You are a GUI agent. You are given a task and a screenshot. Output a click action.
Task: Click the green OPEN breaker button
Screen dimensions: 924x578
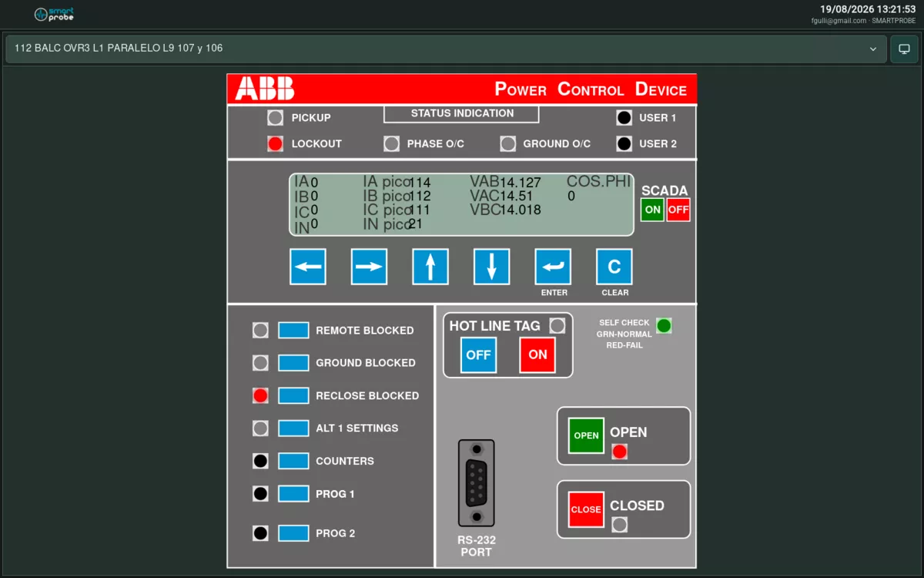click(x=586, y=435)
